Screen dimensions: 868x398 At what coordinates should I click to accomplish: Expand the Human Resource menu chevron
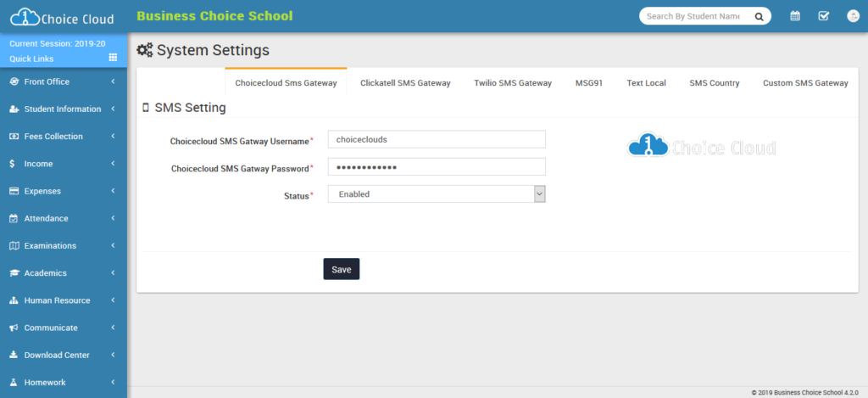tap(113, 300)
